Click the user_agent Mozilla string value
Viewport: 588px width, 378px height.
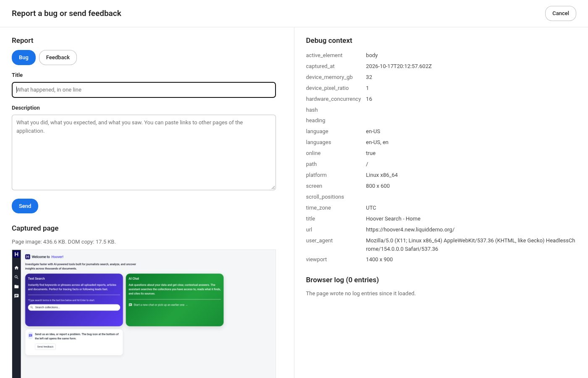pyautogui.click(x=470, y=245)
